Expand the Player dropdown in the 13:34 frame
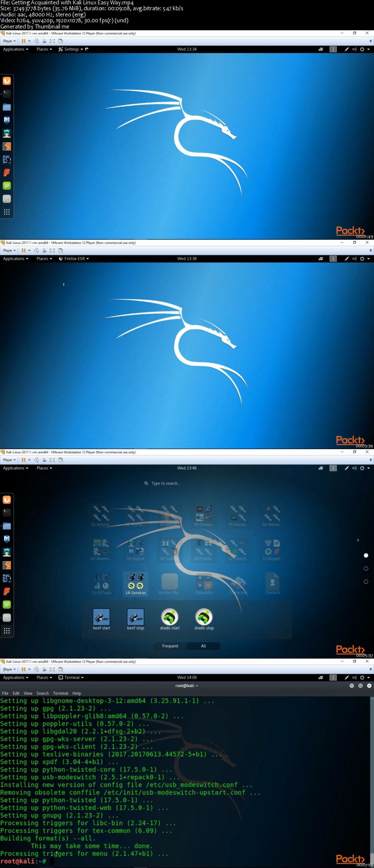 click(9, 41)
